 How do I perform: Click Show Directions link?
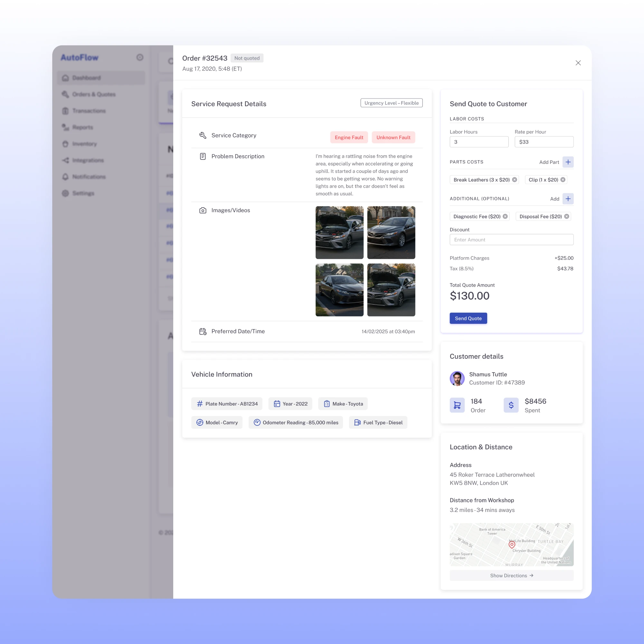pyautogui.click(x=511, y=576)
